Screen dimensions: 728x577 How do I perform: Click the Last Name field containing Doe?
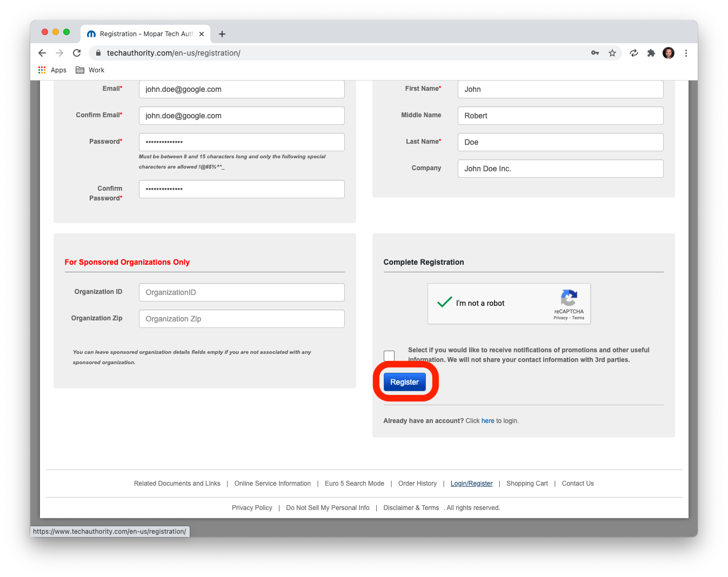pyautogui.click(x=560, y=142)
